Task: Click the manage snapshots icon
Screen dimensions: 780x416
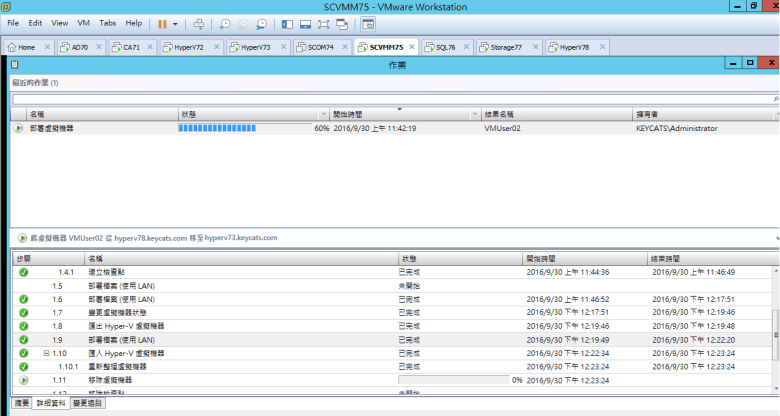Action: click(x=262, y=22)
